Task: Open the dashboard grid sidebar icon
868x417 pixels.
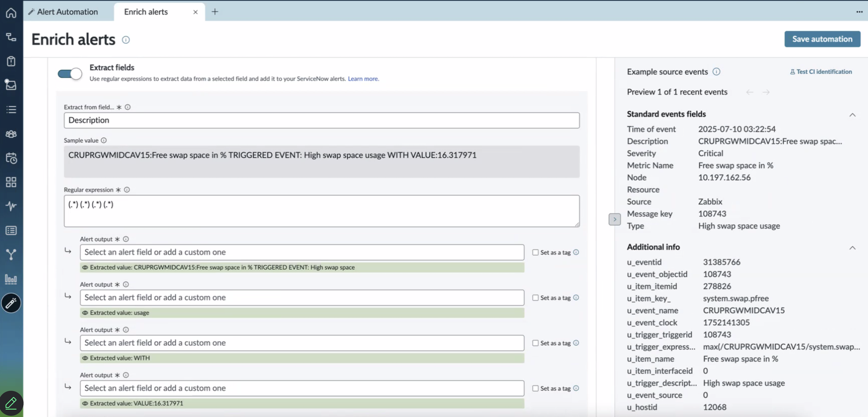Action: coord(11,182)
